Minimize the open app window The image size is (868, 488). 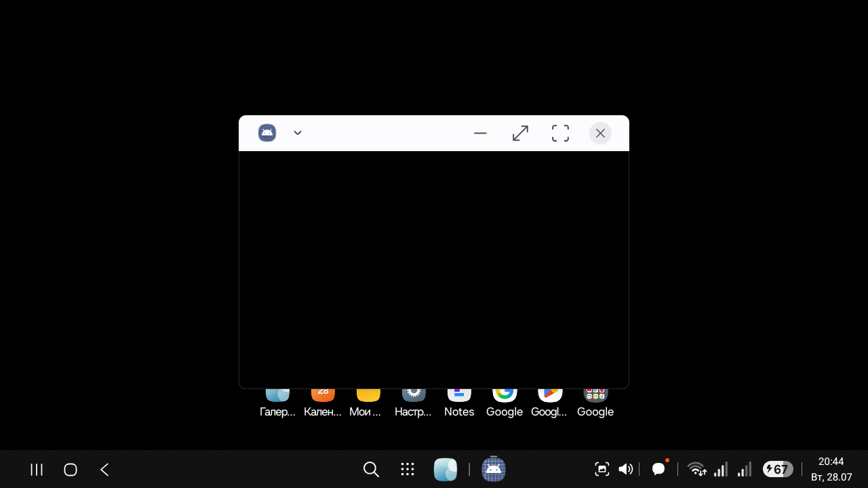[x=481, y=133]
